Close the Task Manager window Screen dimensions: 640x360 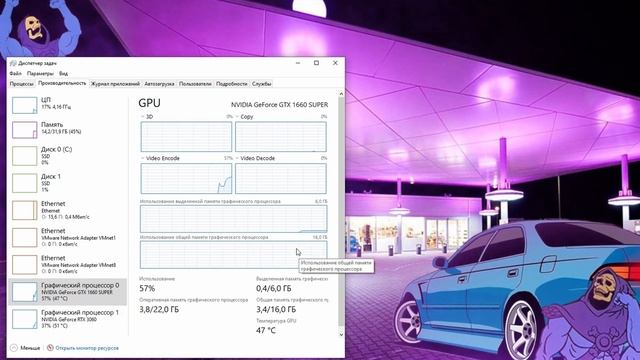pos(335,63)
